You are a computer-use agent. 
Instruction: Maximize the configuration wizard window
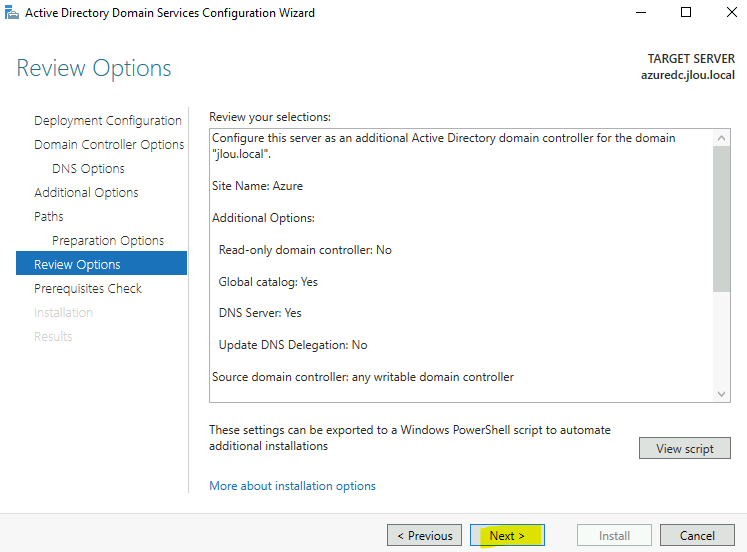pos(686,12)
